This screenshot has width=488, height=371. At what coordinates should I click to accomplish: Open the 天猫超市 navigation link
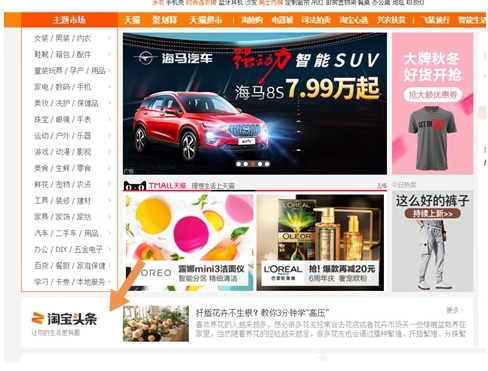point(206,20)
